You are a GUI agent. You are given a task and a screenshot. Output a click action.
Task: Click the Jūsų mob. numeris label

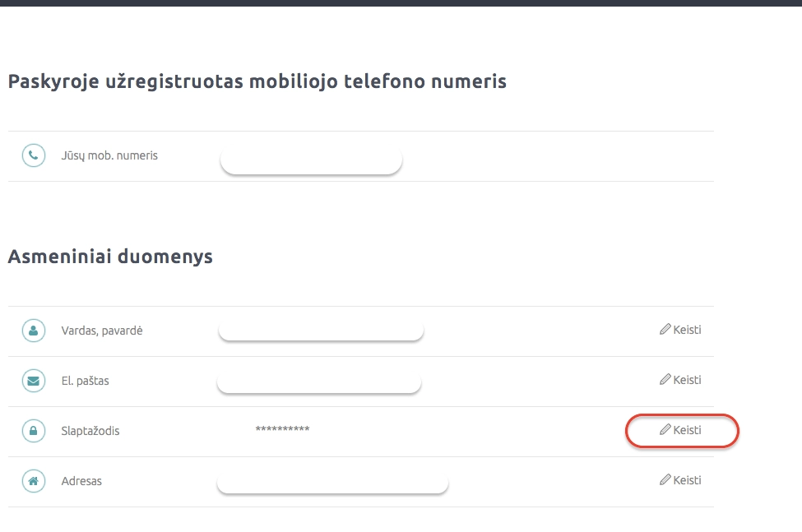click(109, 155)
